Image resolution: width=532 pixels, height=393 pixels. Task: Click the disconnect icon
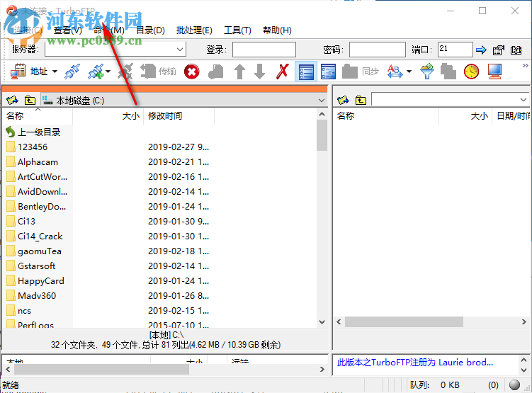point(126,72)
